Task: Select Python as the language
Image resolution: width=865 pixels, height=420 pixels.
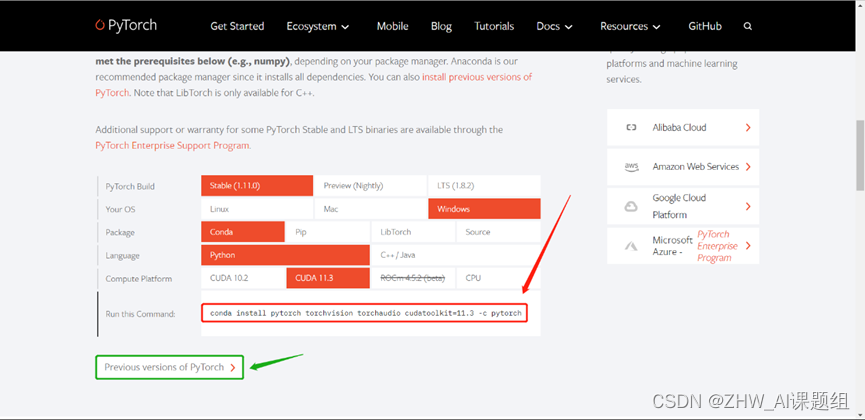Action: tap(285, 256)
